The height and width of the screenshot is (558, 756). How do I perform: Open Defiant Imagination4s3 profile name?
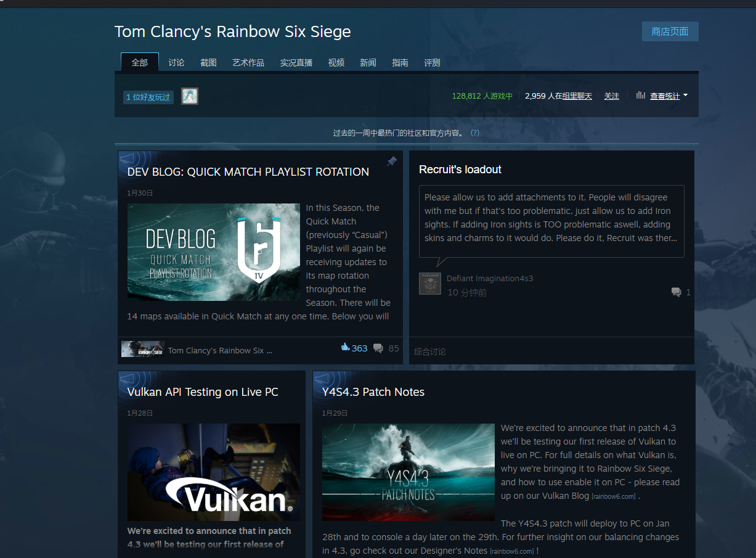point(490,278)
